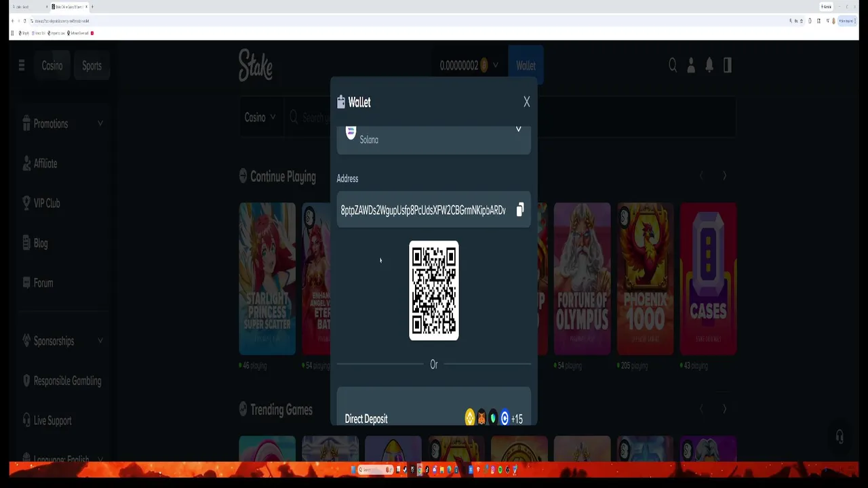Click the headset support icon at bottom right
This screenshot has width=868, height=488.
click(x=840, y=436)
